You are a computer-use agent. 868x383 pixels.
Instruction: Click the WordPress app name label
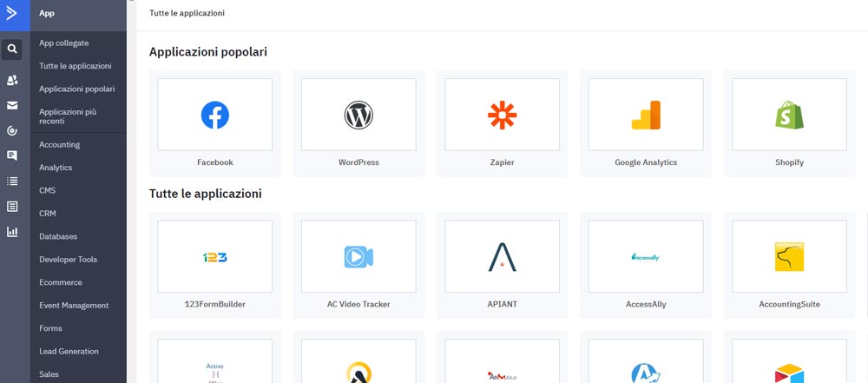[x=358, y=162]
